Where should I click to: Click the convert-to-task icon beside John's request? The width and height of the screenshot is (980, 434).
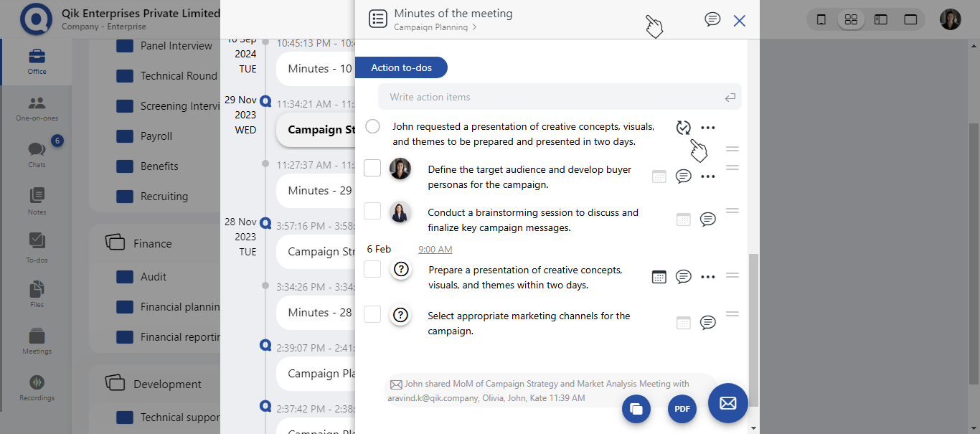point(683,128)
